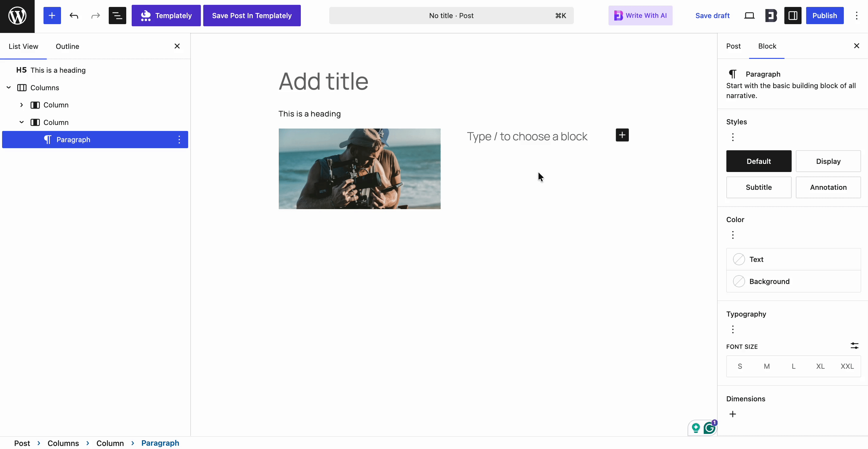Open the Essential Blocks E icon panel

point(771,15)
